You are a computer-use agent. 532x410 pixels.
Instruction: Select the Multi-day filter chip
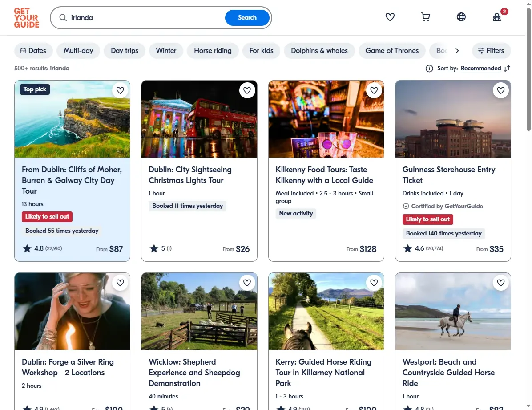click(78, 51)
